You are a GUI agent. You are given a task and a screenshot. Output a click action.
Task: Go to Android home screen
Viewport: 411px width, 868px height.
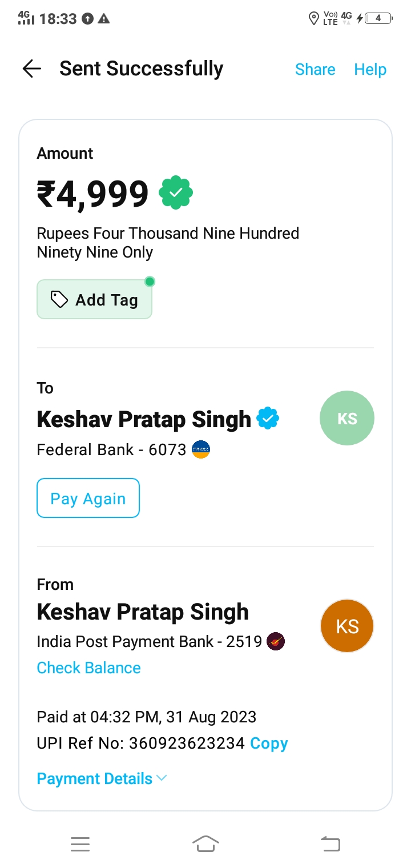(x=205, y=843)
